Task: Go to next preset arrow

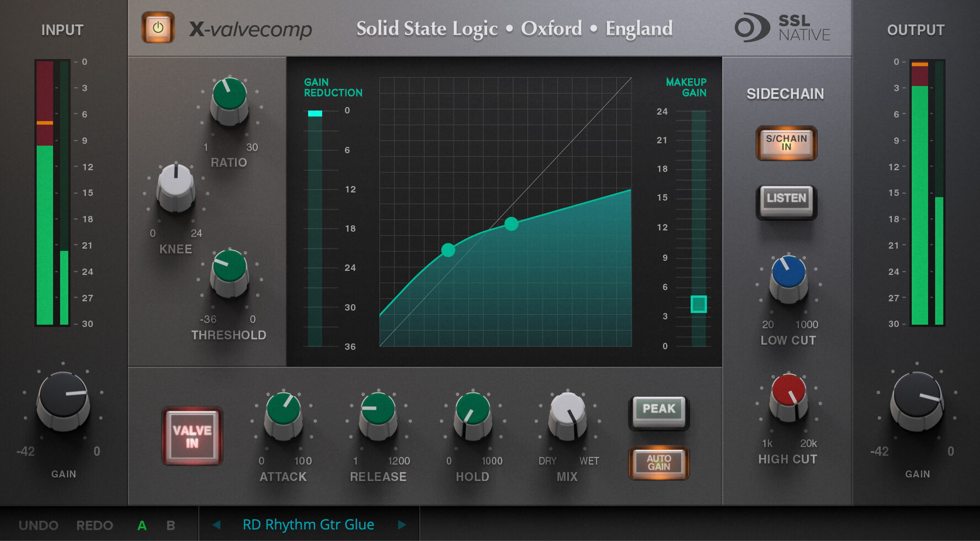Action: coord(402,525)
